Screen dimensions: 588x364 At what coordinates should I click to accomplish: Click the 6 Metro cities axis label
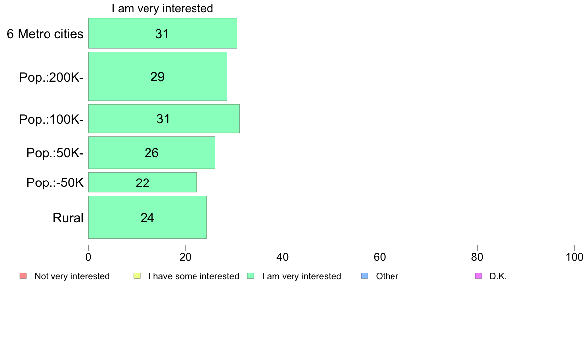(45, 34)
